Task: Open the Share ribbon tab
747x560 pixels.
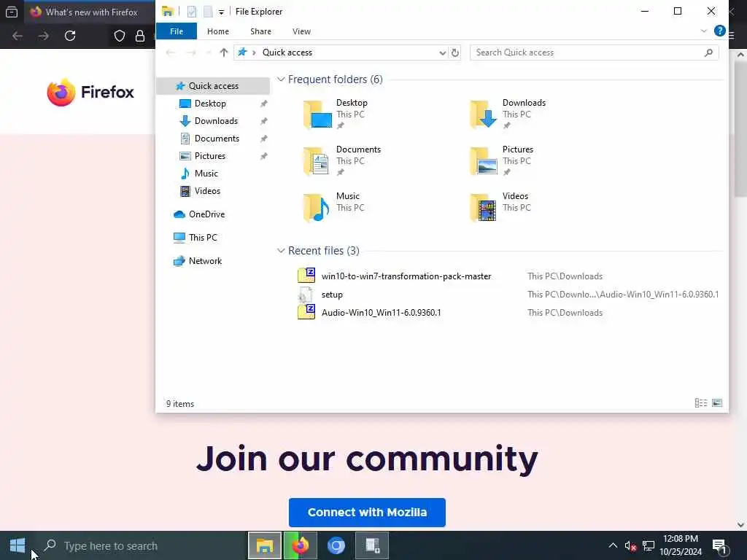Action: coord(260,31)
